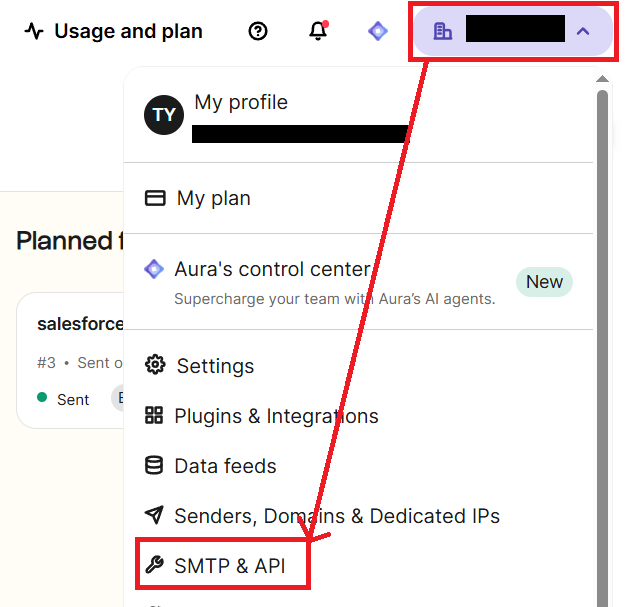This screenshot has width=640, height=607.
Task: Open the help question mark icon
Action: tap(258, 31)
